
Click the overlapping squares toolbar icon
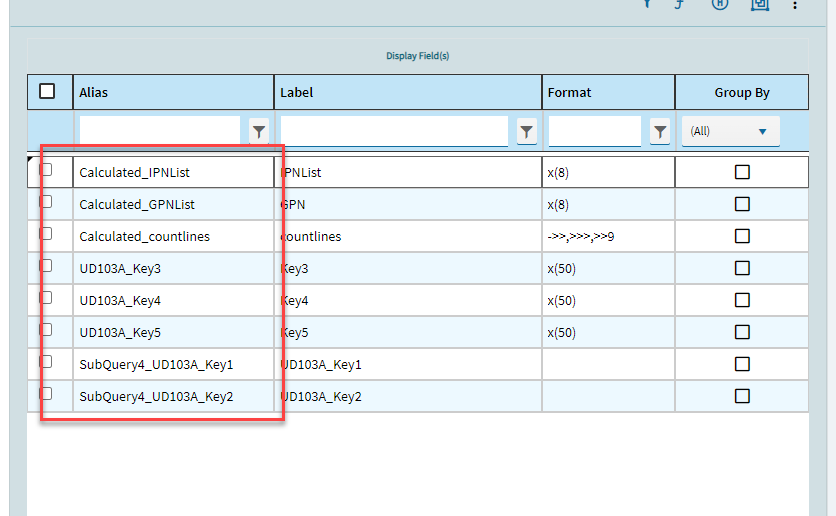[760, 4]
